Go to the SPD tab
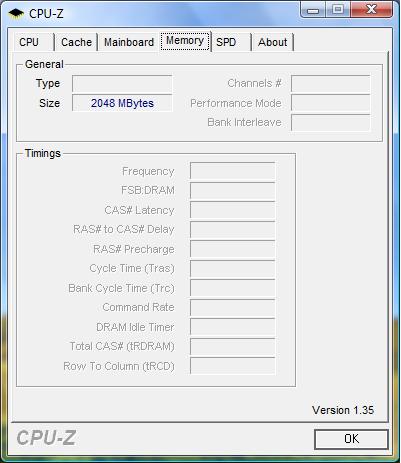401x463 pixels. point(231,42)
